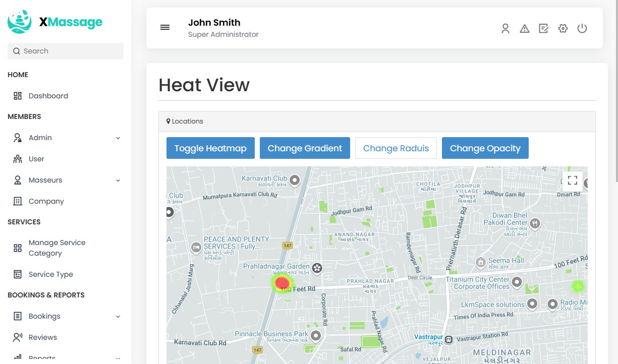Open the settings gear icon
618x364 pixels.
click(x=563, y=29)
